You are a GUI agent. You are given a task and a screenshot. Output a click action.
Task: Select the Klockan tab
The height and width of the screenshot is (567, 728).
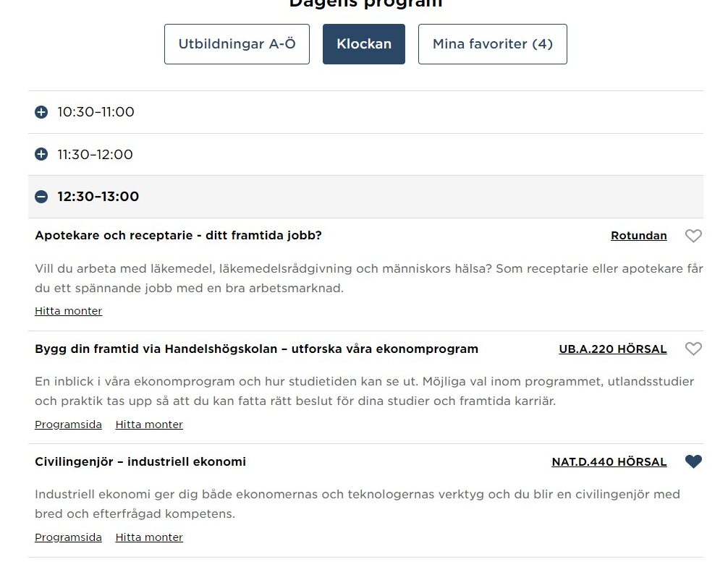[x=364, y=44]
